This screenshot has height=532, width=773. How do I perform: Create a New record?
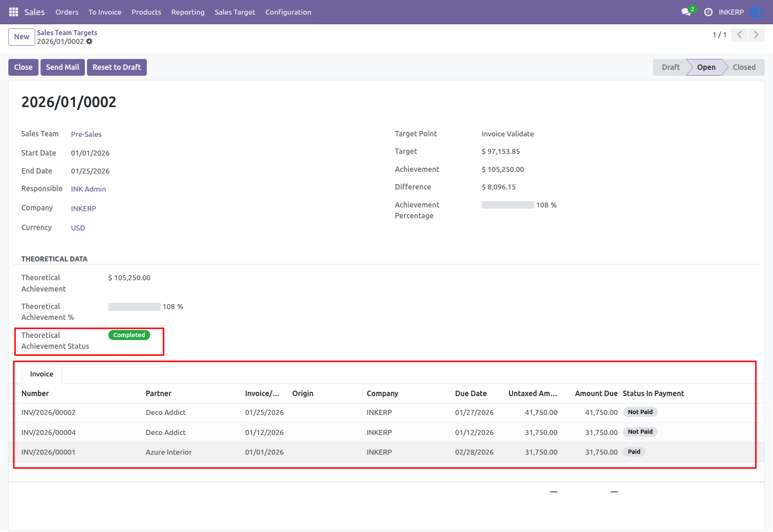[22, 37]
